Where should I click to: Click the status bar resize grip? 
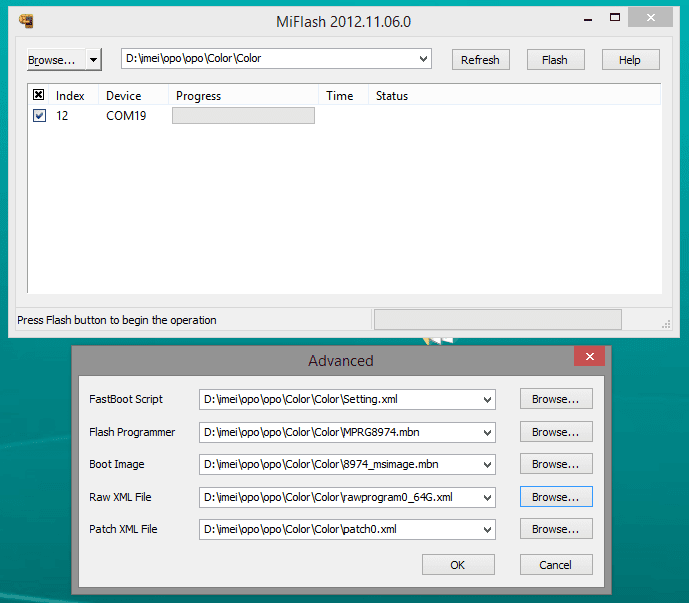[x=666, y=324]
